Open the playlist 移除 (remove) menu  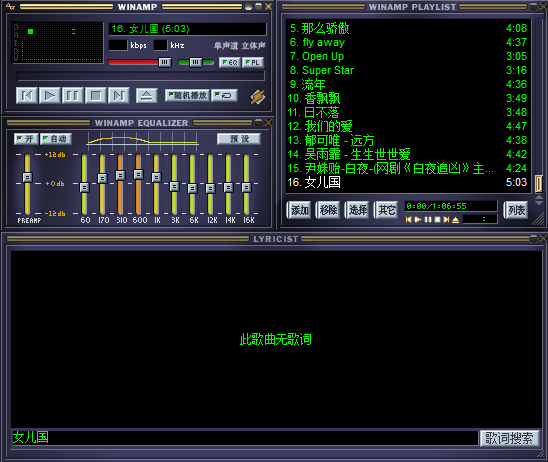(328, 210)
